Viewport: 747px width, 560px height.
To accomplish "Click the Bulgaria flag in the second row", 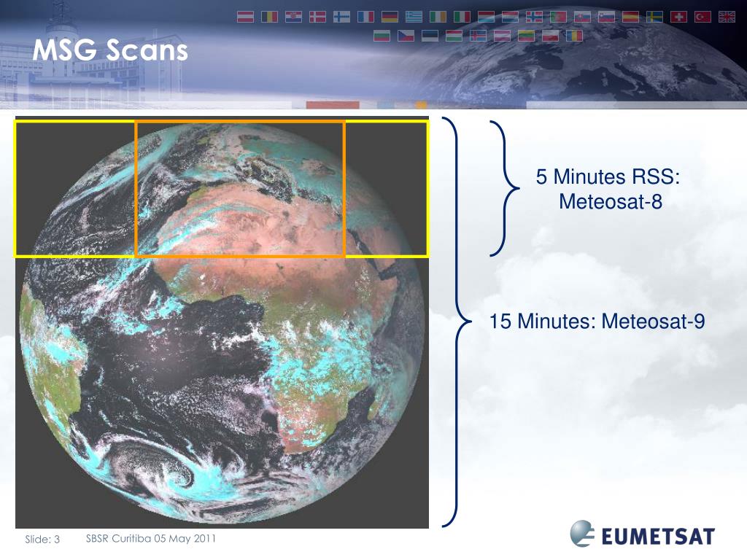I will (382, 36).
